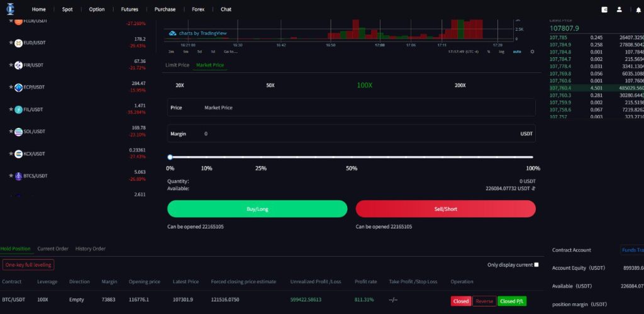Star the BTCS/USDT pair
This screenshot has height=314, width=644.
[x=11, y=176]
